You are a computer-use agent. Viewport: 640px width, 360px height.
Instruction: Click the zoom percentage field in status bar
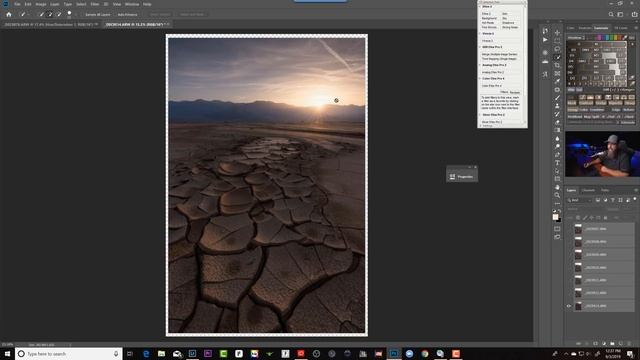(x=7, y=344)
